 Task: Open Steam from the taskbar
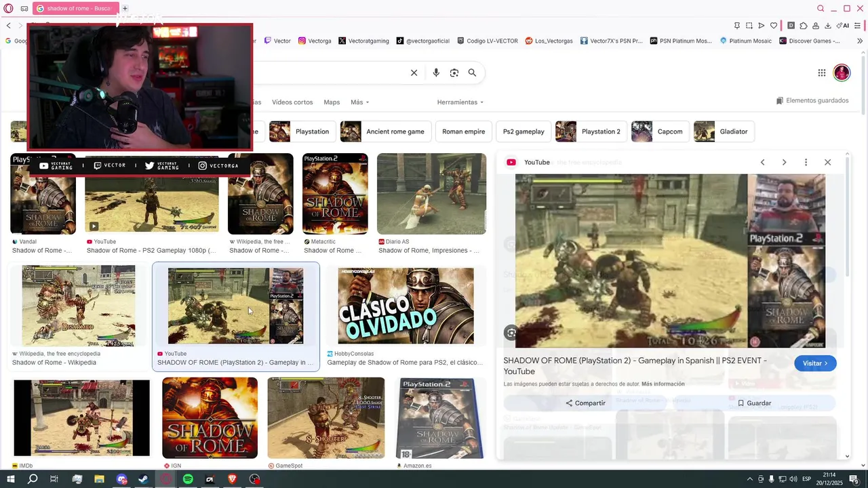tap(144, 479)
